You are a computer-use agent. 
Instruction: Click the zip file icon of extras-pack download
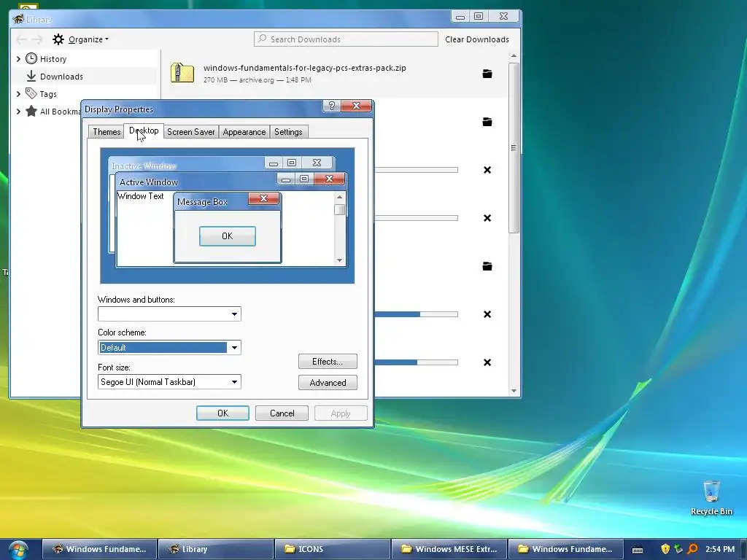[182, 74]
